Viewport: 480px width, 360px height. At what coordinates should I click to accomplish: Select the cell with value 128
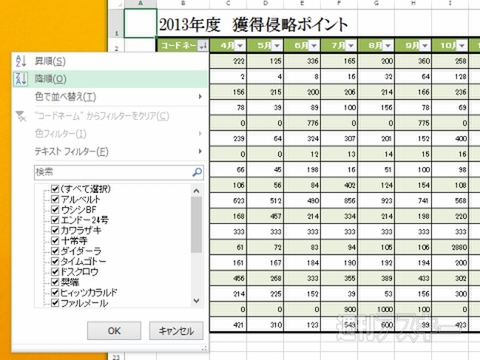click(x=450, y=77)
